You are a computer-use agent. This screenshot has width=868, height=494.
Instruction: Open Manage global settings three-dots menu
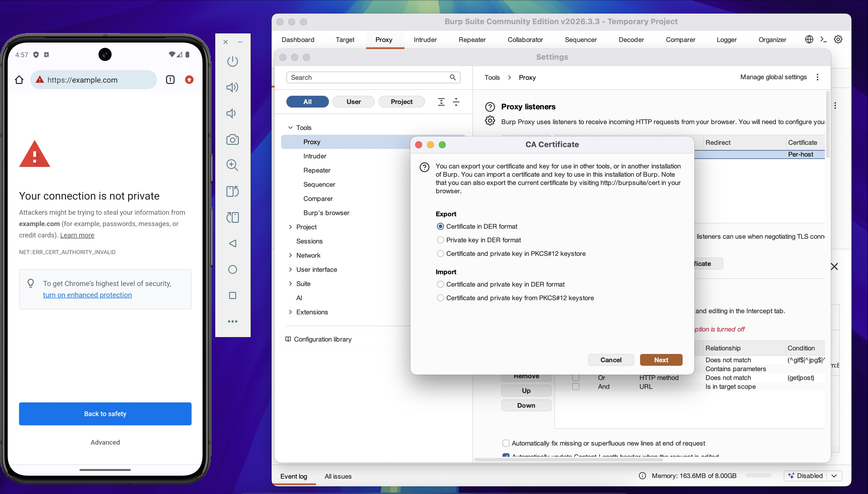818,77
